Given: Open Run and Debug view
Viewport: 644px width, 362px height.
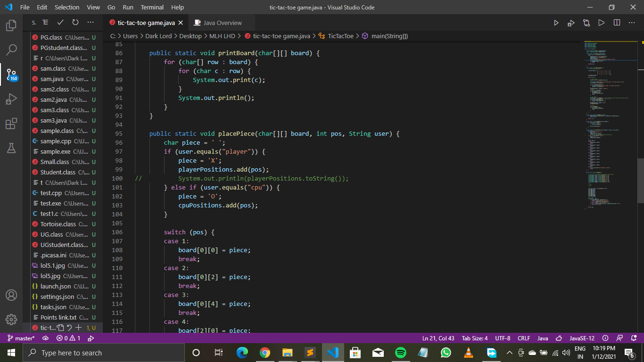Looking at the screenshot, I should [11, 99].
